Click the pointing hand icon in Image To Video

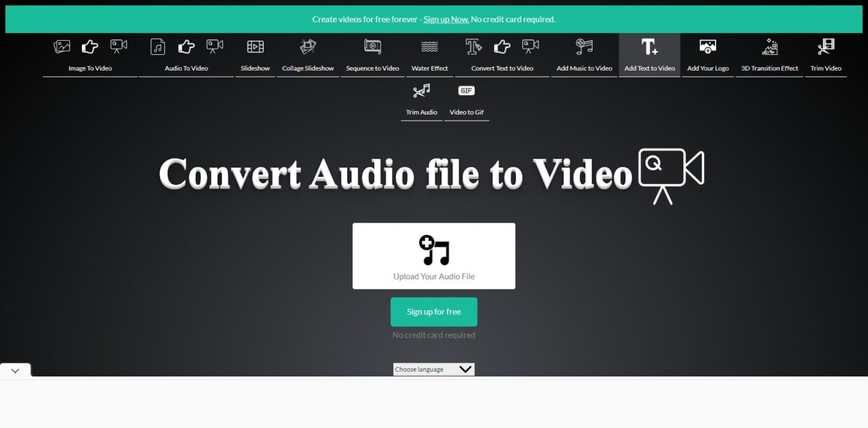(90, 47)
